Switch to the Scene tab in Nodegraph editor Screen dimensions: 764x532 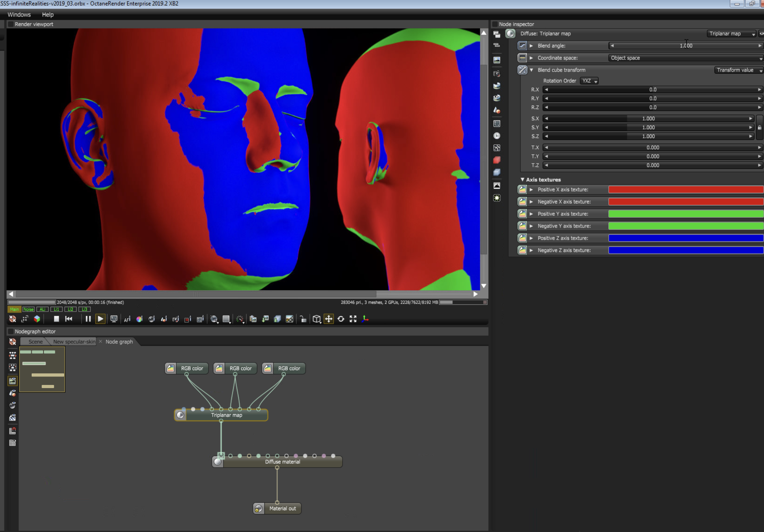(x=35, y=342)
